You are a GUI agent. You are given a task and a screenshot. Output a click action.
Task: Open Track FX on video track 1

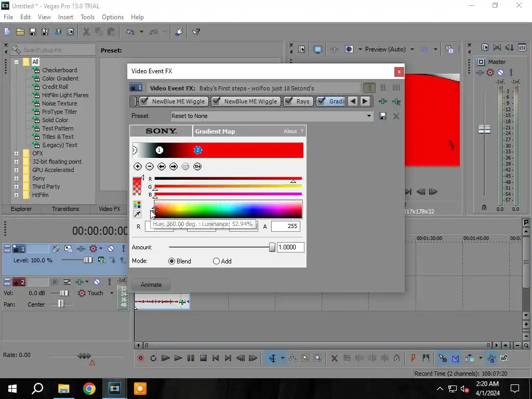click(x=81, y=249)
